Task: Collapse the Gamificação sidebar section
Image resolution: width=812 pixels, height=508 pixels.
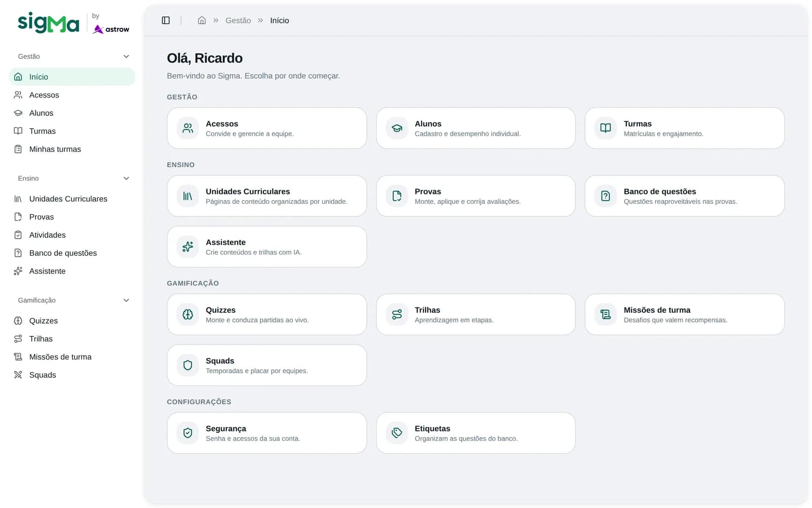Action: 126,300
